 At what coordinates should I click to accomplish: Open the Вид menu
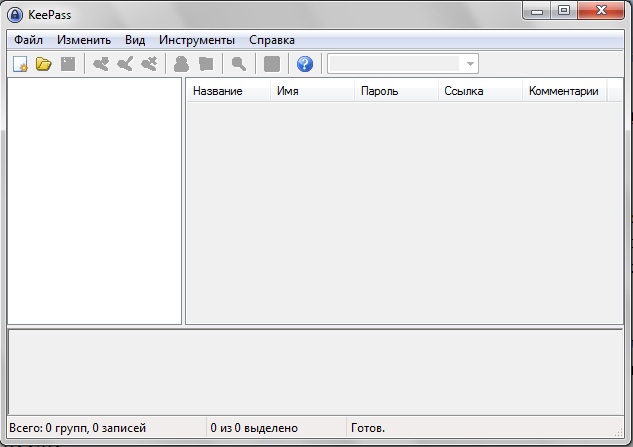click(135, 40)
